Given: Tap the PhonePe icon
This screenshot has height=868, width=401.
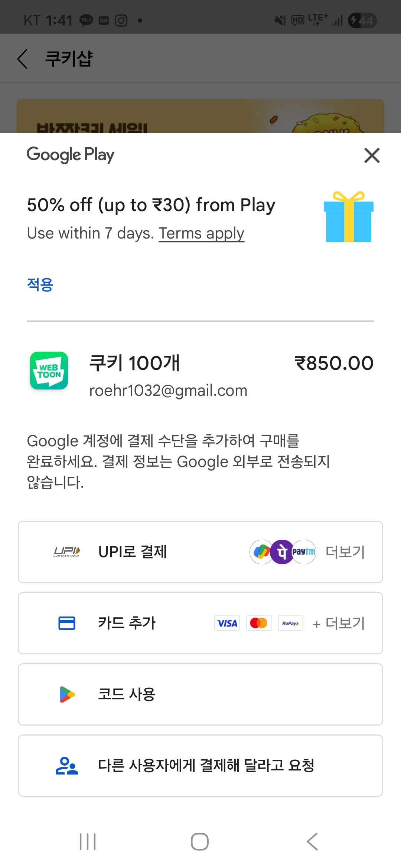Looking at the screenshot, I should [282, 552].
